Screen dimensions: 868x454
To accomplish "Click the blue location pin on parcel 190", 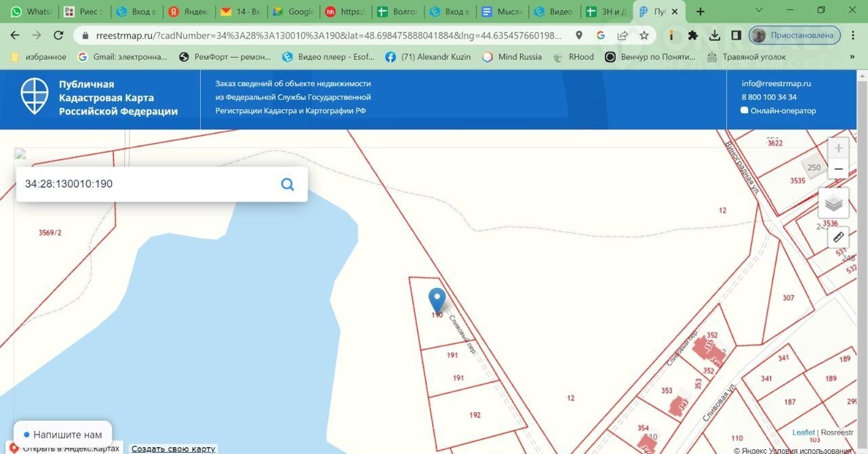I will [437, 300].
